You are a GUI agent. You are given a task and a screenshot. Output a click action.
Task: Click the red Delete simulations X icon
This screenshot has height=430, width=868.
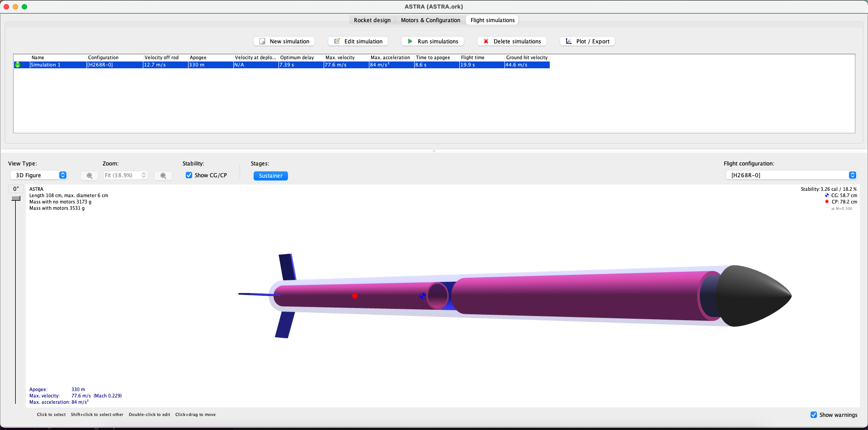(x=486, y=41)
